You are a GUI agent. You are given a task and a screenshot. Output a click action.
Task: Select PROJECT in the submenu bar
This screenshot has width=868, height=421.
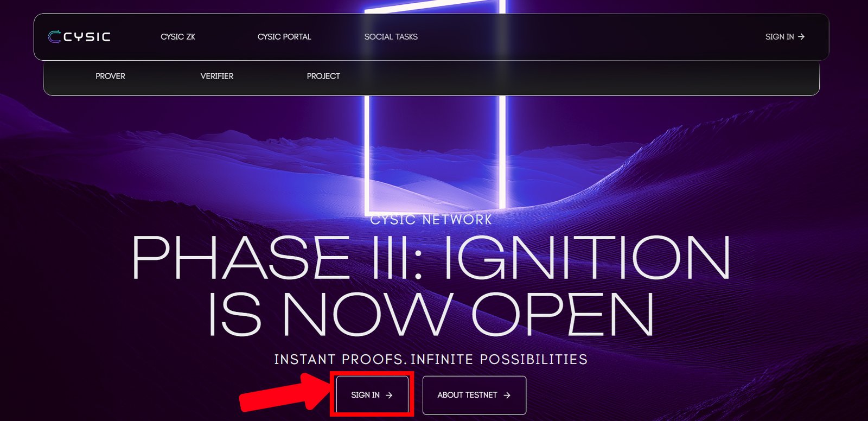323,76
